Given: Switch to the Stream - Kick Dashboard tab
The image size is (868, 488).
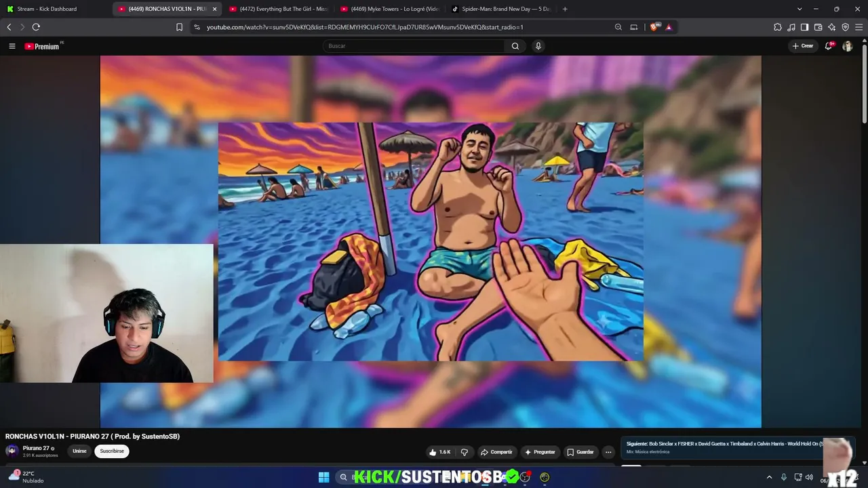Looking at the screenshot, I should [56, 9].
